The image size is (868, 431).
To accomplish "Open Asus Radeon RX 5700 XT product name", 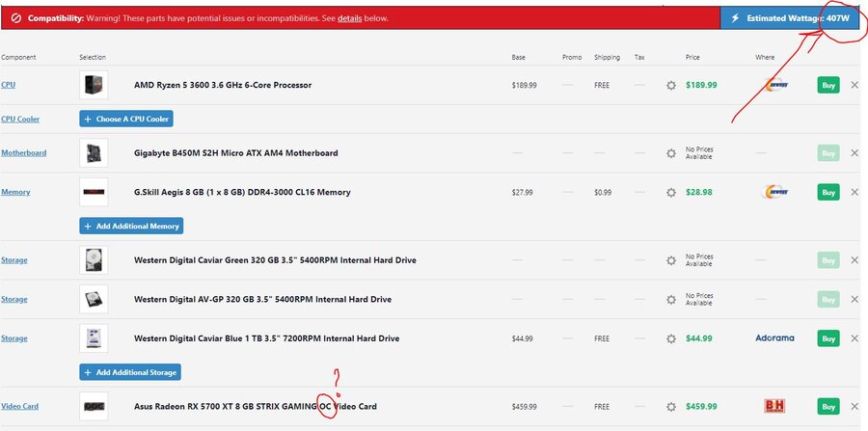I will coord(256,407).
